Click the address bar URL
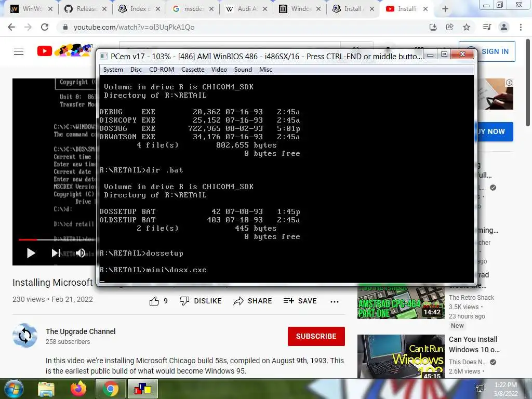The width and height of the screenshot is (532, 399). (134, 27)
